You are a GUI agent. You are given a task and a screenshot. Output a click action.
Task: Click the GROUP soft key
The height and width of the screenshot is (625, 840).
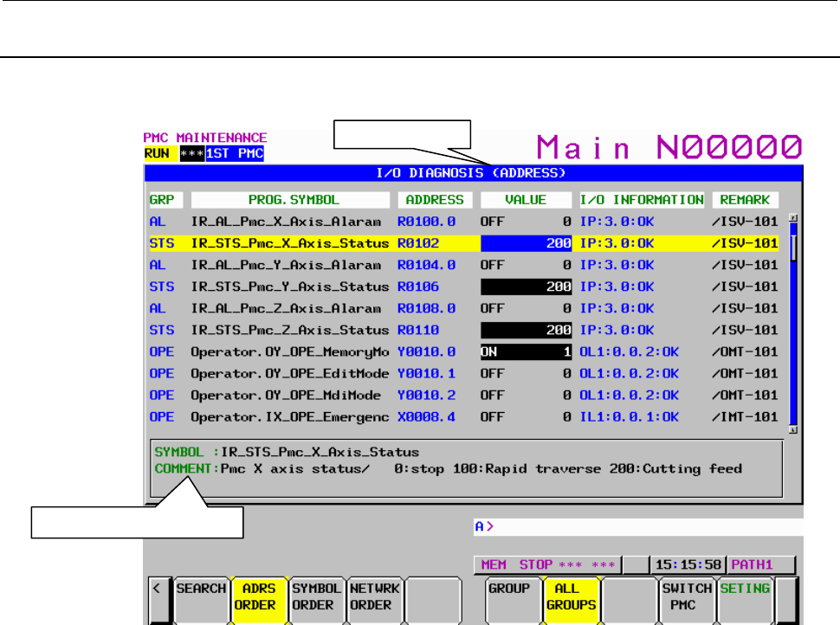[x=512, y=600]
